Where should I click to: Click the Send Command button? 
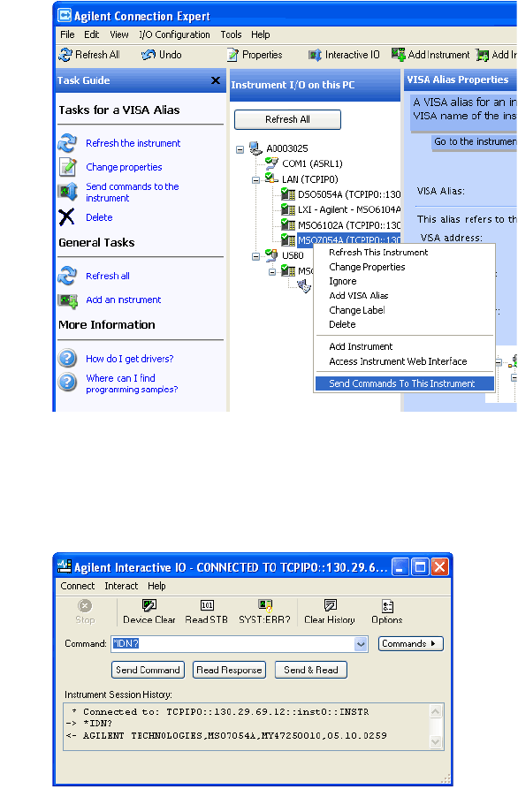(x=149, y=670)
